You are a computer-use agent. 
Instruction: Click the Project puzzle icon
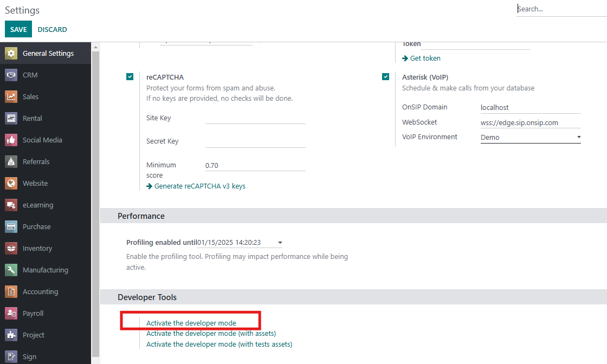pyautogui.click(x=11, y=335)
